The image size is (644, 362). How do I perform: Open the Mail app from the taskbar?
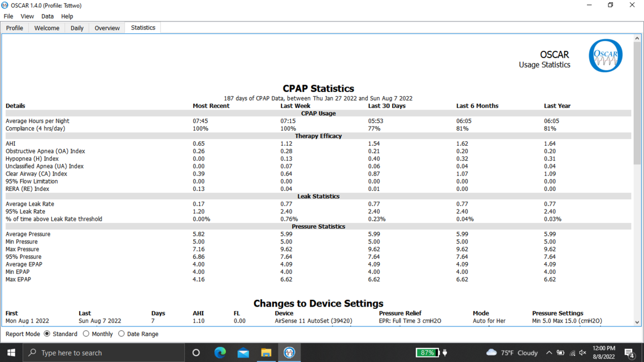click(243, 352)
